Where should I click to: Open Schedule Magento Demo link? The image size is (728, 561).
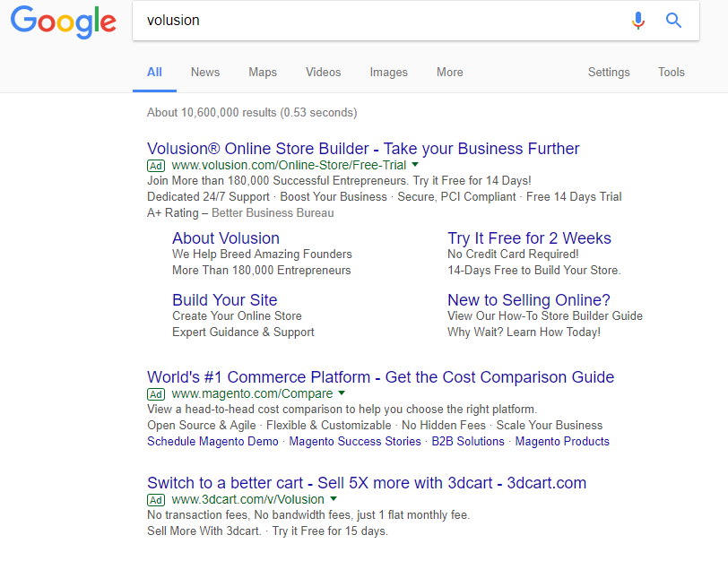pyautogui.click(x=212, y=441)
